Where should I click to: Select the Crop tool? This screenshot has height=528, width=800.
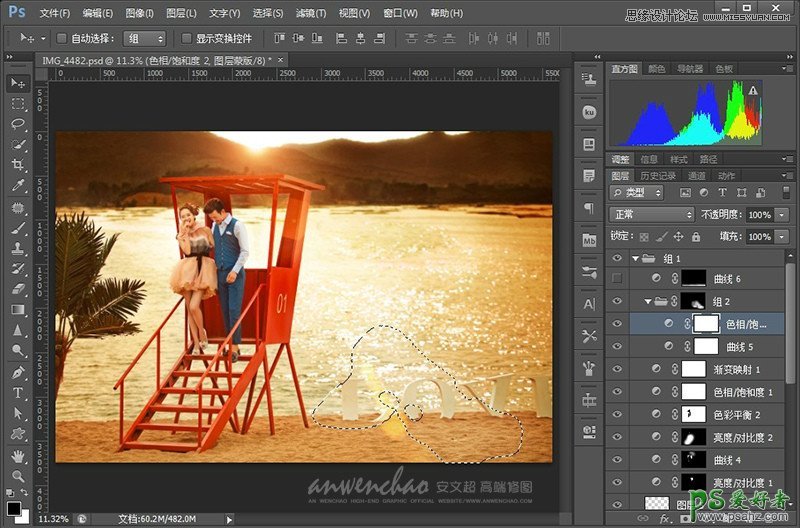tap(18, 166)
